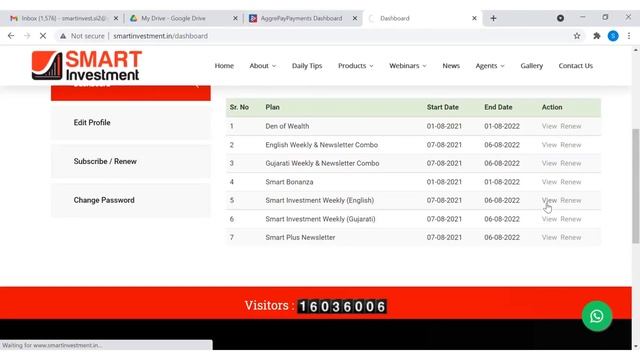The height and width of the screenshot is (360, 640).
Task: Renew Smart Investment Weekly (Gujarati)
Action: [x=571, y=219]
